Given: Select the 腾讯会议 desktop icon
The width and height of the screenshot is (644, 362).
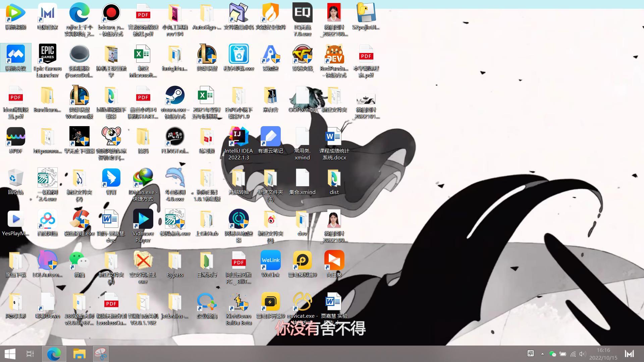Looking at the screenshot, I should pos(16,58).
